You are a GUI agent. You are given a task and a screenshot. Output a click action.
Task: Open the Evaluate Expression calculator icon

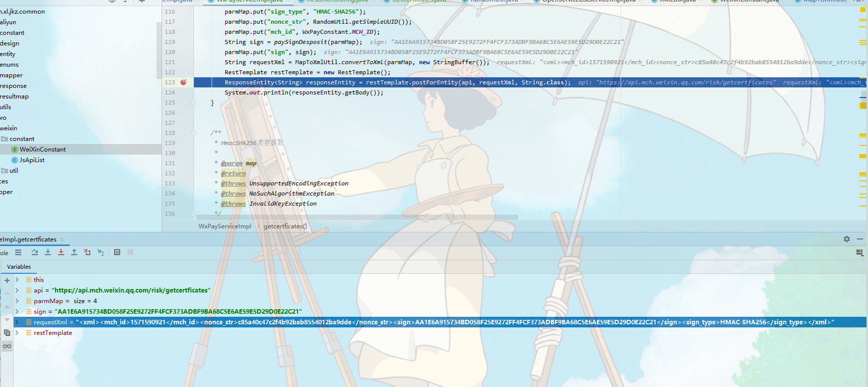[x=117, y=252]
